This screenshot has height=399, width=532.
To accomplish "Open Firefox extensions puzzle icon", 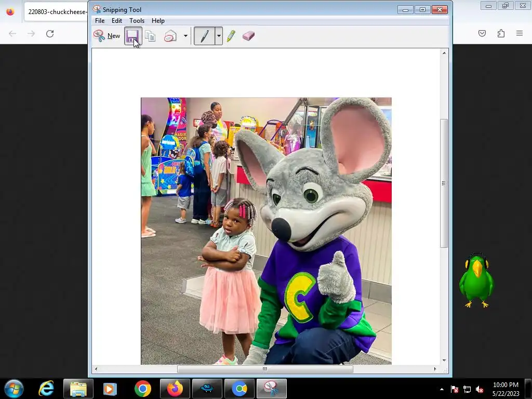I will [x=501, y=33].
